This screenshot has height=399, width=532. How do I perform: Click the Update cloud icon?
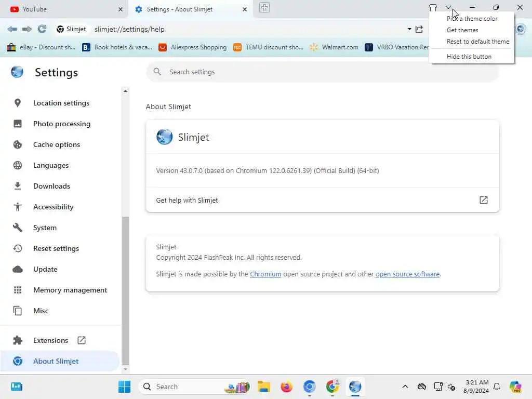tap(18, 270)
